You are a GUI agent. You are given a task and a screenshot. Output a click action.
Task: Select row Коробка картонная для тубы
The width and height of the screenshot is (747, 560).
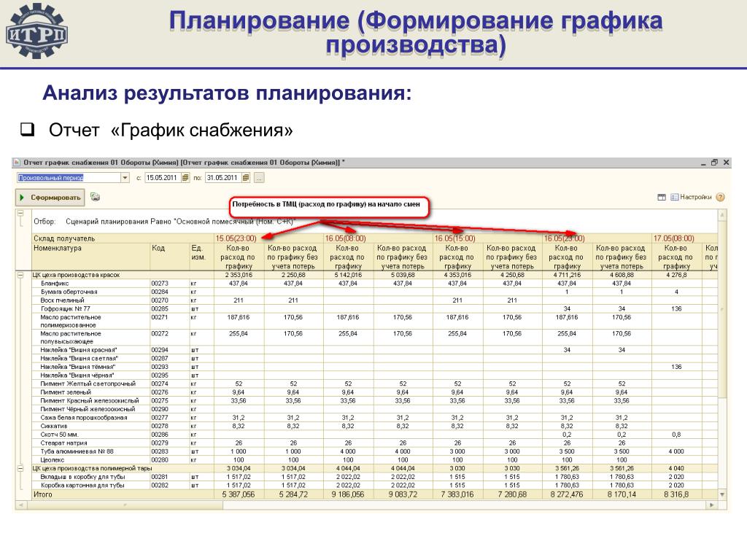(x=82, y=485)
